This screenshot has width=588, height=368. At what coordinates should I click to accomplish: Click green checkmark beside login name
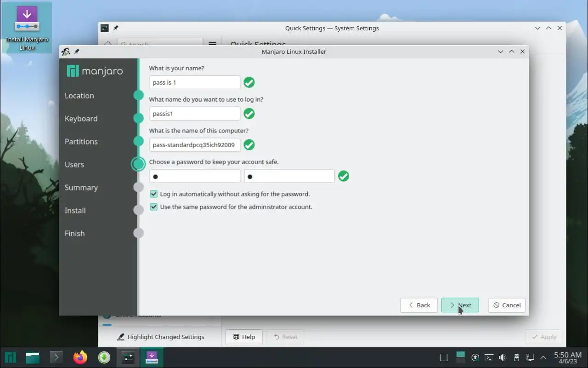click(x=249, y=114)
